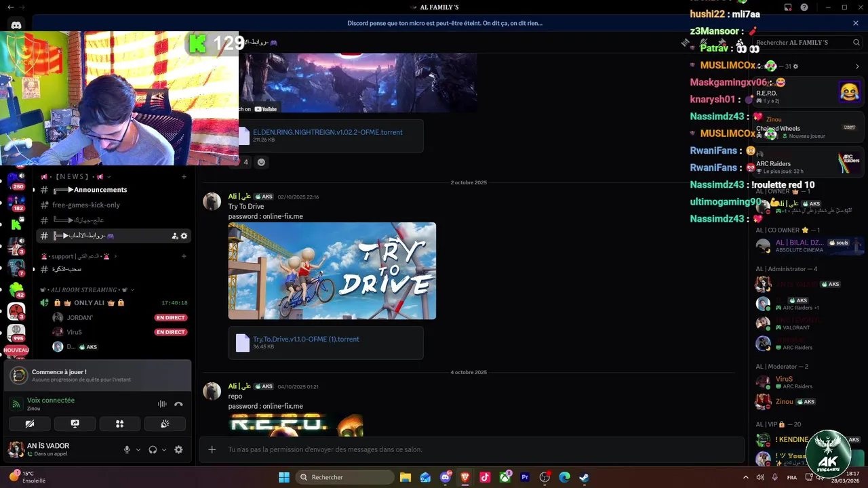Open the عالج-جهازك channel
Screen dimensions: 868x488
click(113, 220)
